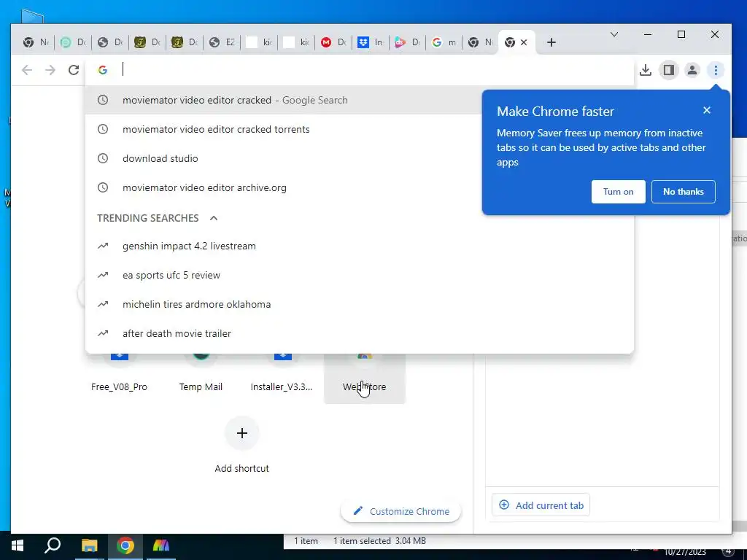Open the Chrome downloads icon
Image resolution: width=747 pixels, height=560 pixels.
point(646,70)
